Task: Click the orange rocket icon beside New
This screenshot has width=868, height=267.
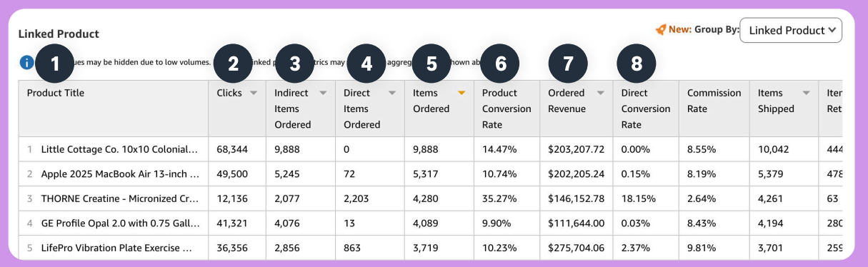Action: tap(661, 30)
